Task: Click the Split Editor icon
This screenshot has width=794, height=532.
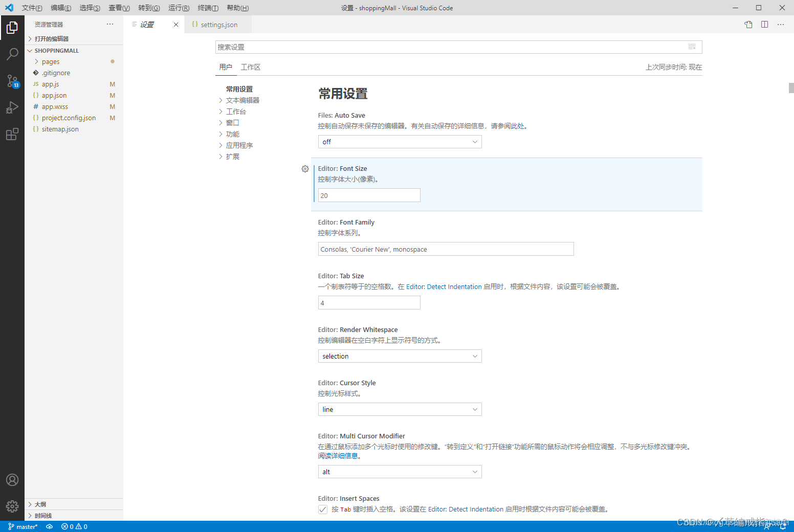Action: [764, 25]
